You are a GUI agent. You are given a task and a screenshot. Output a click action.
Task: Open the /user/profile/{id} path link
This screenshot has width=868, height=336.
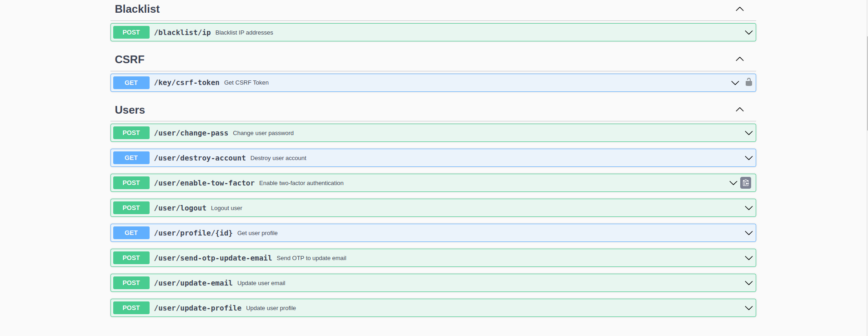tap(193, 233)
